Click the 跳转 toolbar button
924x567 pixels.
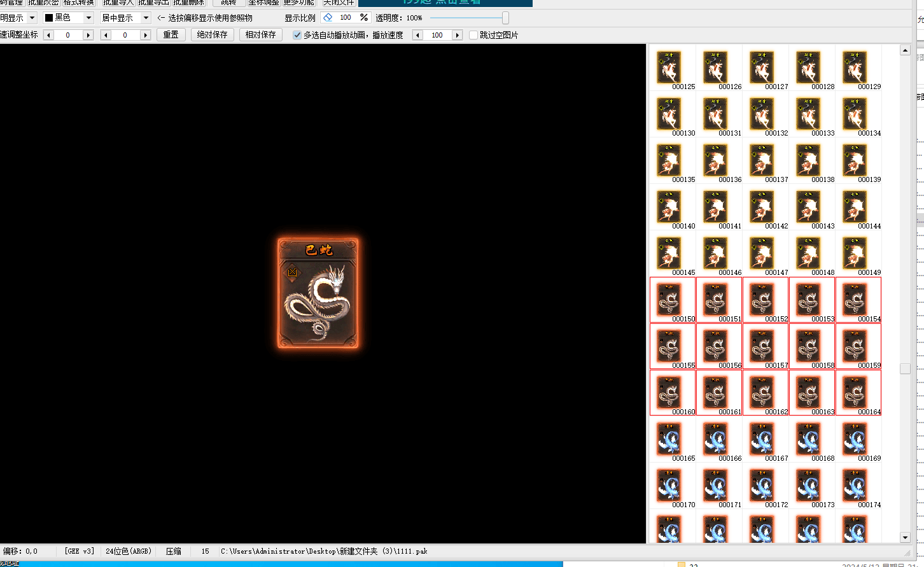pos(229,3)
